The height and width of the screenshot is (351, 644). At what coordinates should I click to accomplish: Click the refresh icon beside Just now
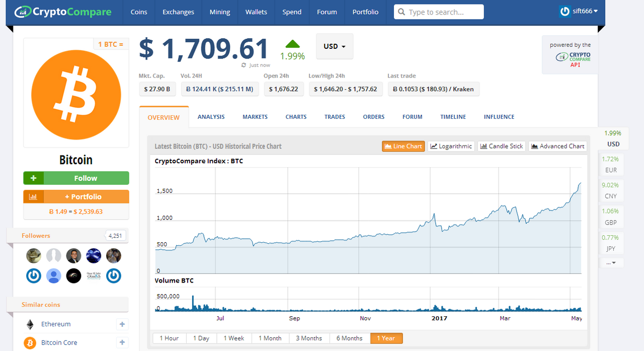[244, 65]
